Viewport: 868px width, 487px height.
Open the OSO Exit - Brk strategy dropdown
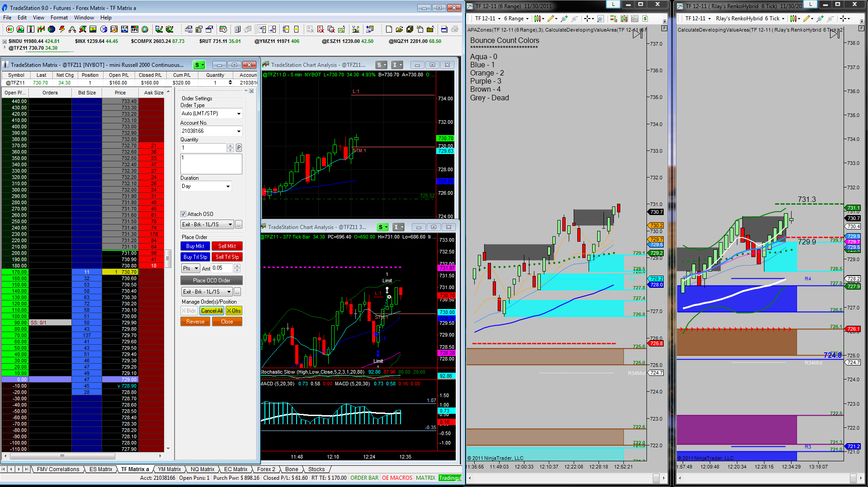click(207, 225)
